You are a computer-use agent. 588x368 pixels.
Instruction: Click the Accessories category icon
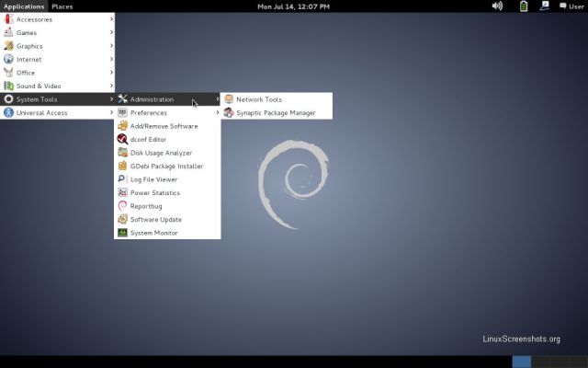click(x=8, y=19)
